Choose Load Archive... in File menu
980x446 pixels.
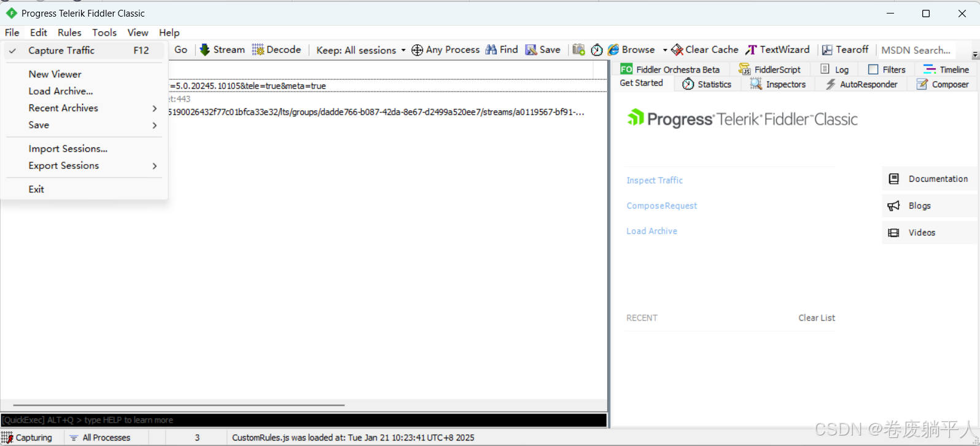point(85,91)
